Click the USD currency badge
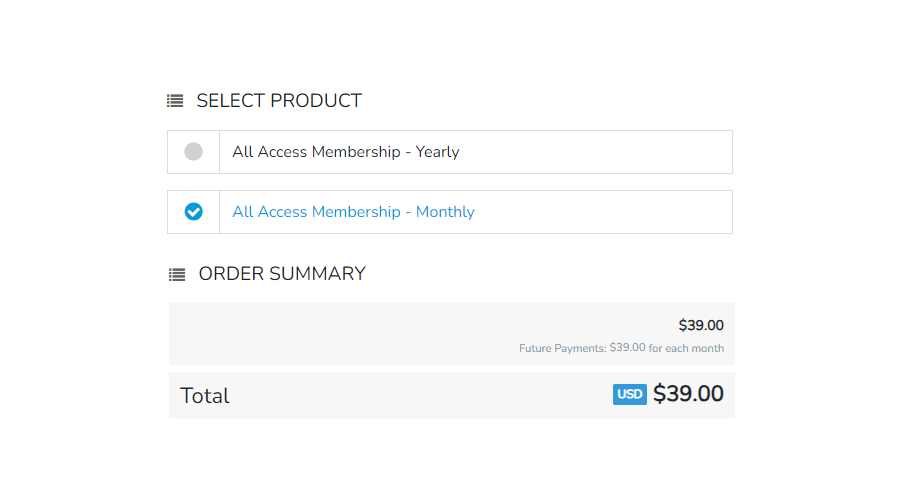900x500 pixels. coord(630,394)
